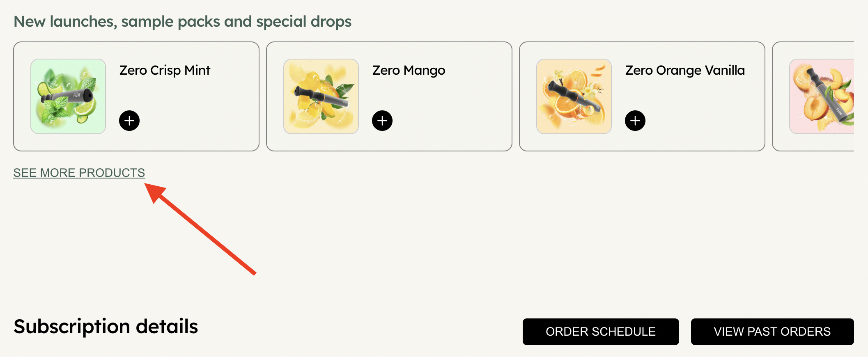Open the Zero Crisp Mint product image
Image resolution: width=868 pixels, height=357 pixels.
pos(68,96)
